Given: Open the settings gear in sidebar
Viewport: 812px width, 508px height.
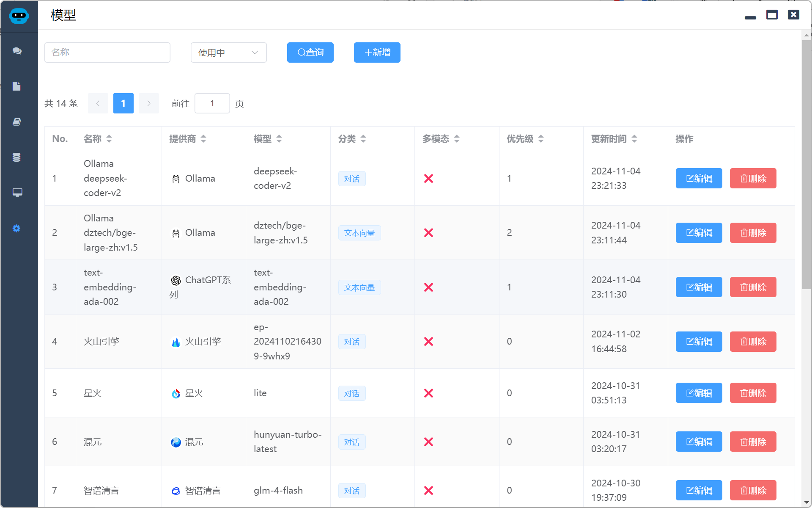Looking at the screenshot, I should pyautogui.click(x=17, y=229).
